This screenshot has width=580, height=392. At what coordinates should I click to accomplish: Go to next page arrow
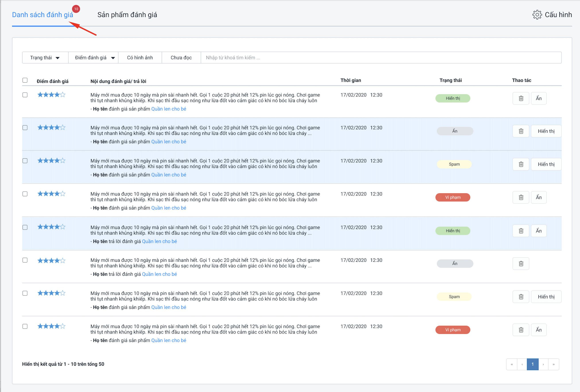pos(543,364)
